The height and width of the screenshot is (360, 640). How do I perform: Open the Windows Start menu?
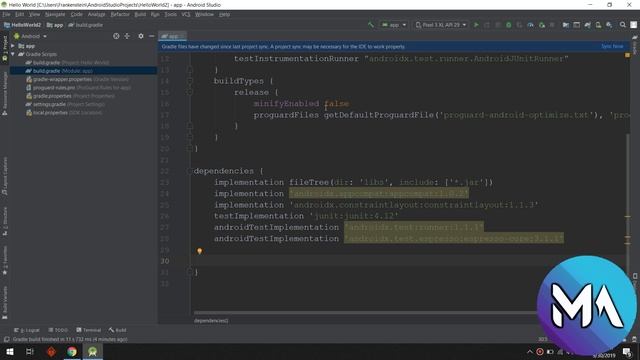tap(9, 352)
